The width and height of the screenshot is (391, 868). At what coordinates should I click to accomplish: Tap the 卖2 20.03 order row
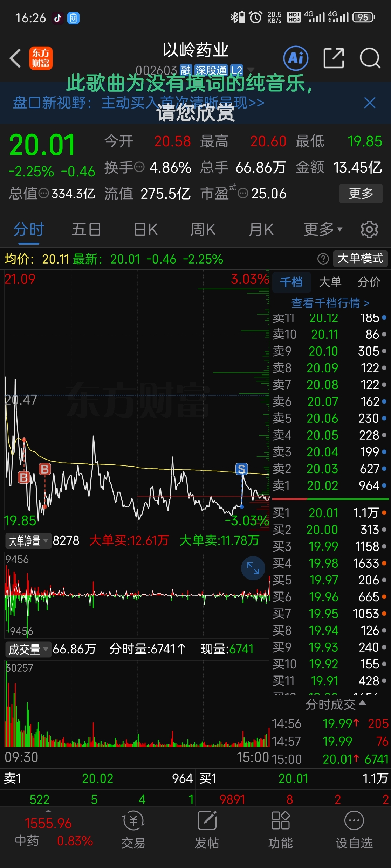coord(330,469)
